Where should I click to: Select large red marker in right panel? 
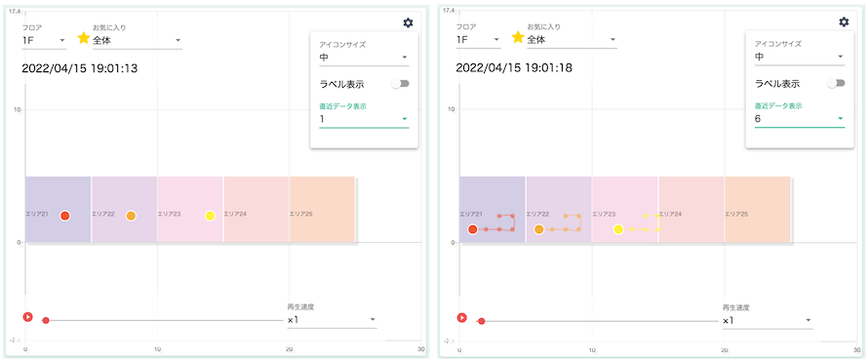472,229
